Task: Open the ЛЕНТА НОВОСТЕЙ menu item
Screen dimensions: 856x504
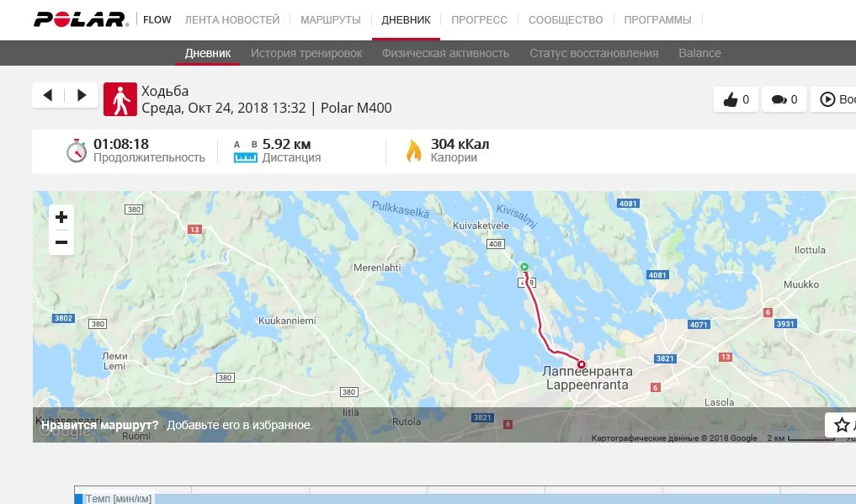Action: 232,20
